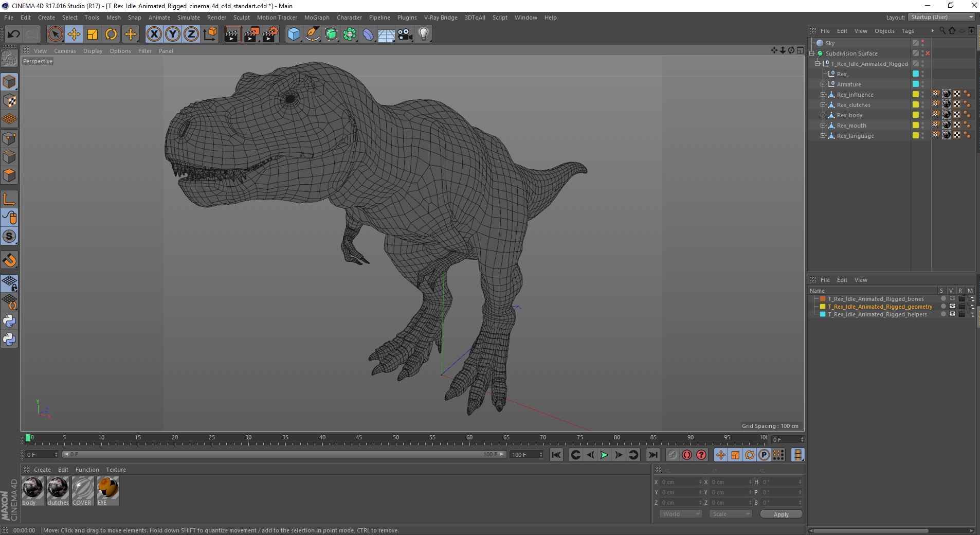Enable the Axis mode icon

point(9,199)
